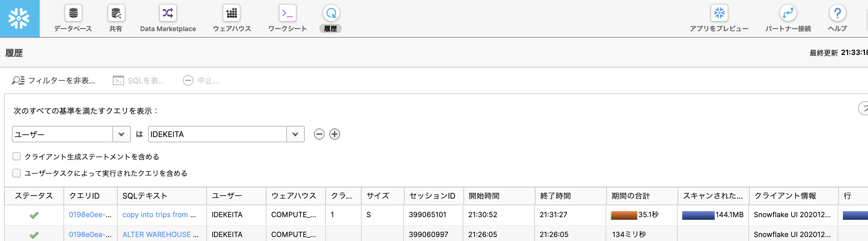Open the IDEKEITA value dropdown arrow
Screen dimensions: 868x241
296,134
